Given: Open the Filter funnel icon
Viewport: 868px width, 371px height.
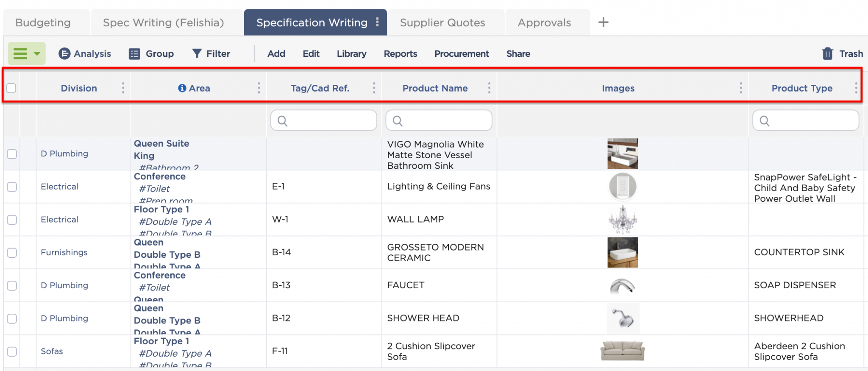Looking at the screenshot, I should click(x=197, y=53).
